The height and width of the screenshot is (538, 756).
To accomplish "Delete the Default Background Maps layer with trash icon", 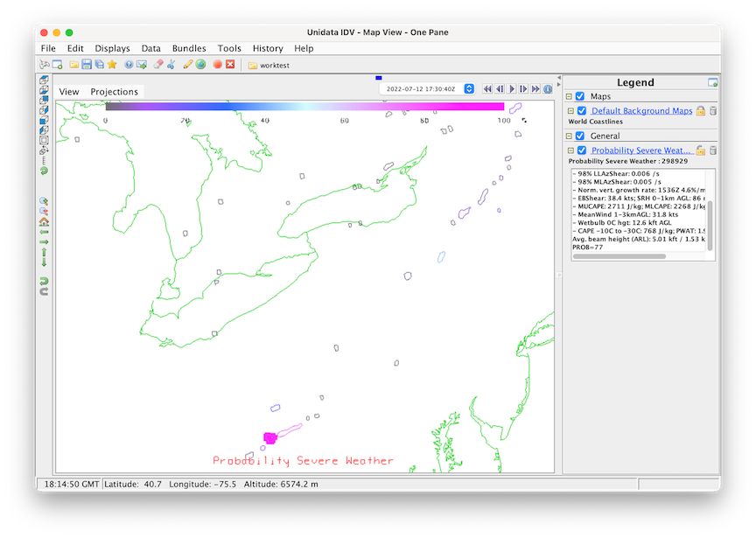I will coord(713,111).
